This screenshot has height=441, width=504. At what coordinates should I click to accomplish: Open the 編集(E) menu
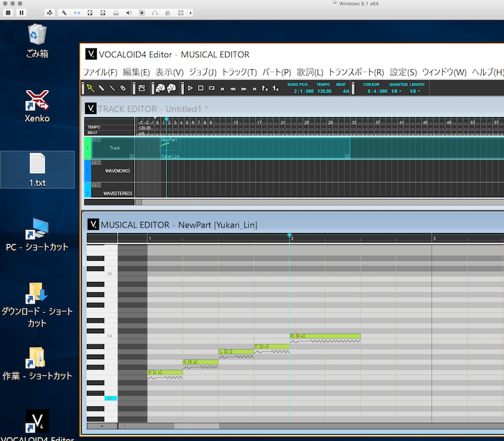pyautogui.click(x=136, y=72)
